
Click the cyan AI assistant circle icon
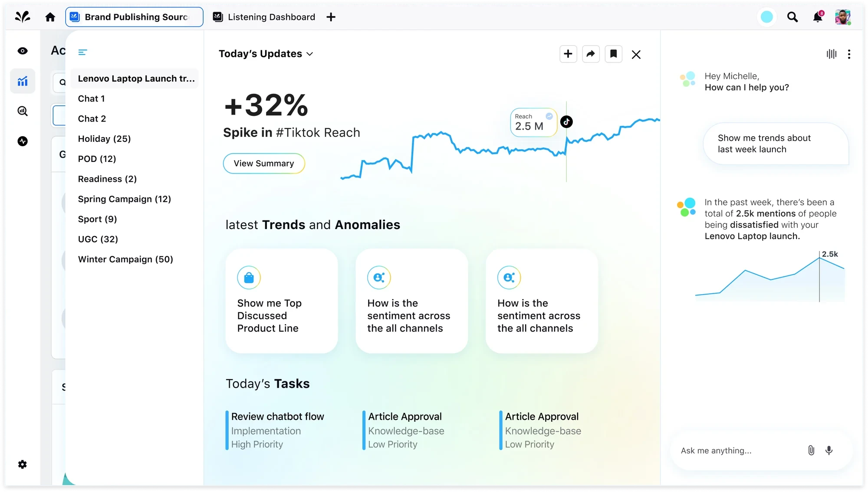(x=767, y=17)
